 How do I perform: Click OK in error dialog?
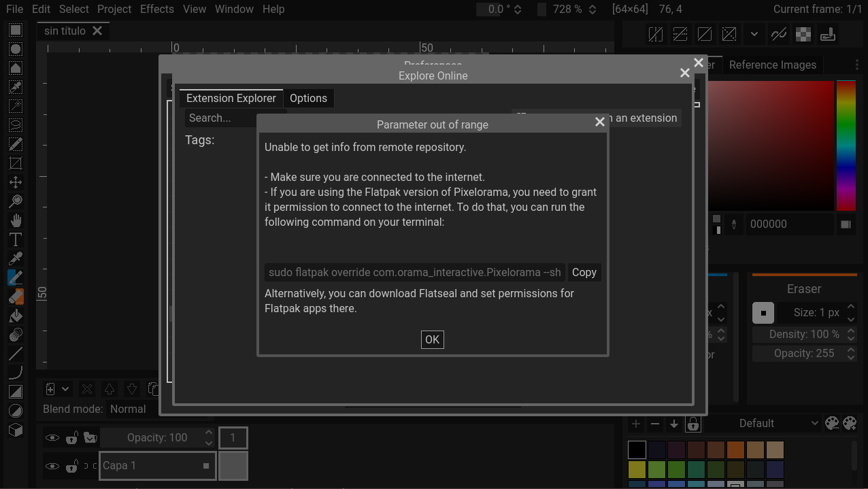(x=433, y=339)
